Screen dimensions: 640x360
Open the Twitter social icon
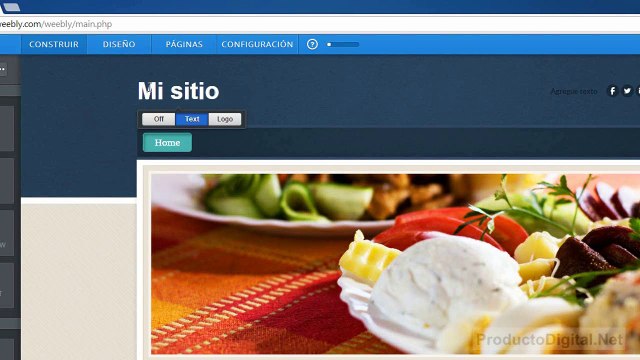pos(627,91)
